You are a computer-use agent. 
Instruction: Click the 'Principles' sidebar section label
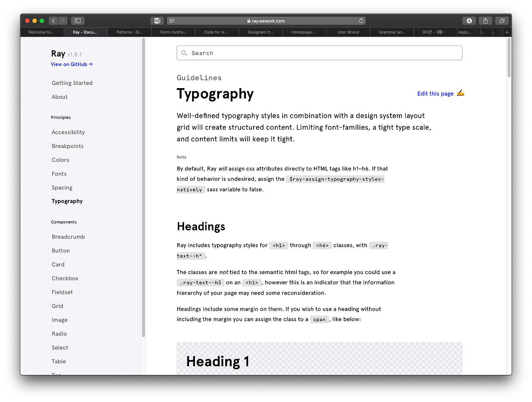coord(61,118)
